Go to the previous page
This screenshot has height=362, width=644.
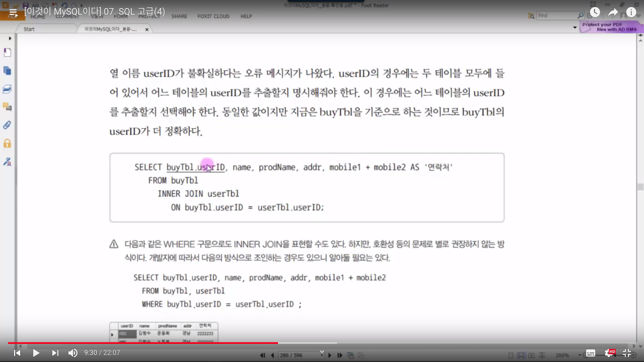click(272, 355)
